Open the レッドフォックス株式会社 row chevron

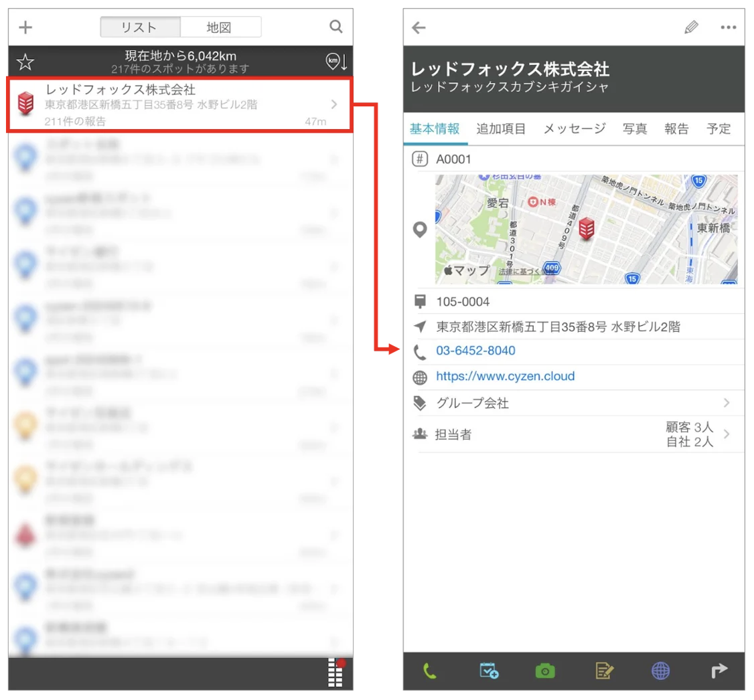334,104
